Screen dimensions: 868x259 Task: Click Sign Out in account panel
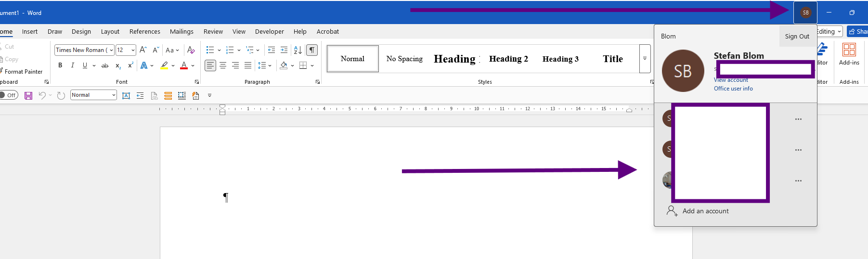[x=797, y=36]
